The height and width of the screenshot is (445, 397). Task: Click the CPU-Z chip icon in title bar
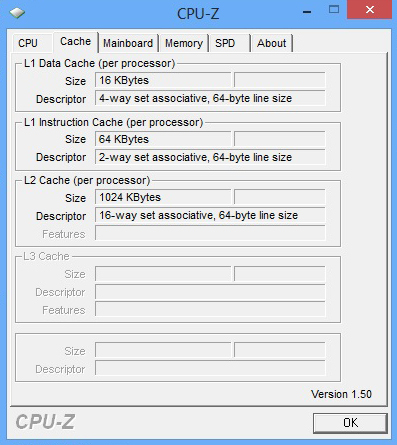(17, 13)
